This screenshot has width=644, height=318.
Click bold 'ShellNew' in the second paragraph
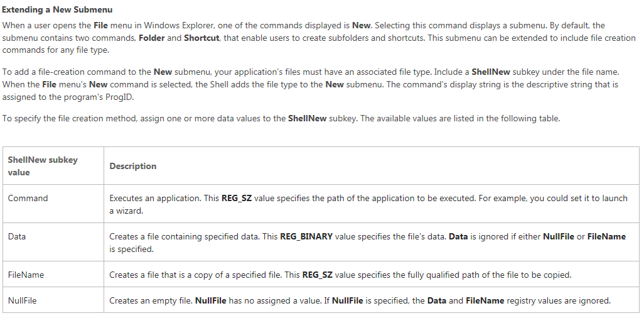pyautogui.click(x=491, y=72)
